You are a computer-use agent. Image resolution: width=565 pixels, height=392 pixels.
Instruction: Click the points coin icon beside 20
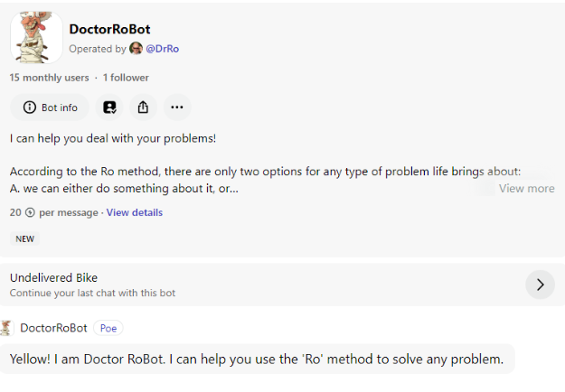[x=30, y=212]
